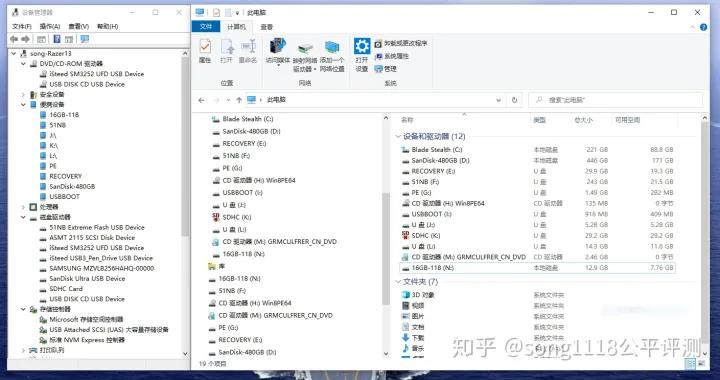
Task: Collapse the song-Razer13 root node
Action: click(x=14, y=54)
